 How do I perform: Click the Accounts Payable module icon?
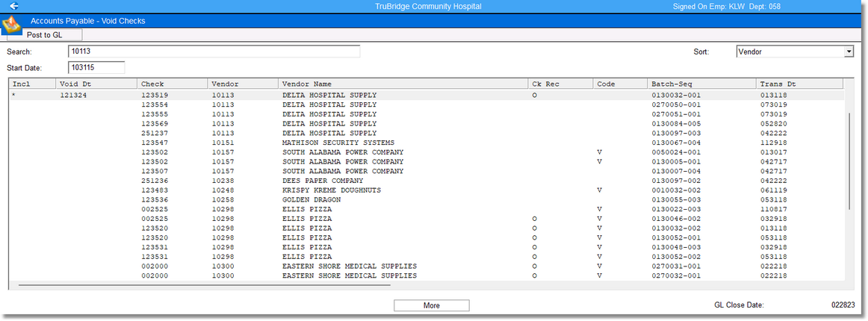tap(12, 26)
